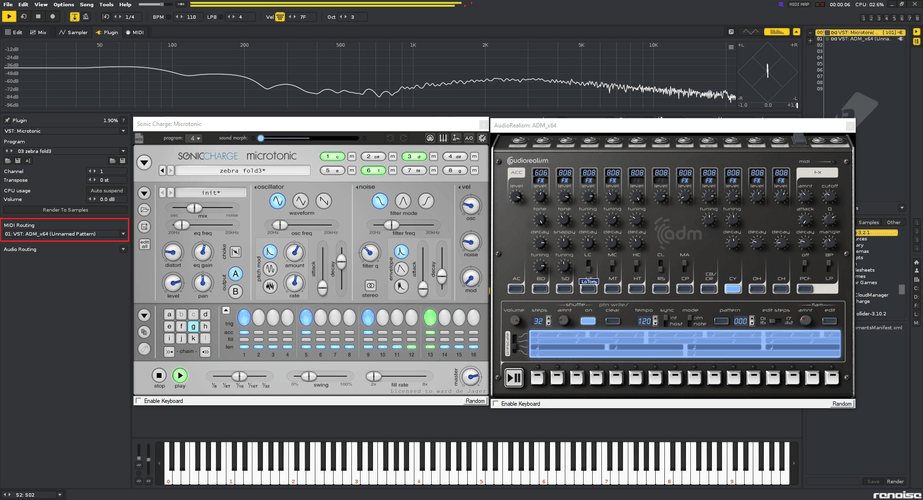
Task: Select triangle waveform in Microtonic oscillator
Action: coord(300,201)
